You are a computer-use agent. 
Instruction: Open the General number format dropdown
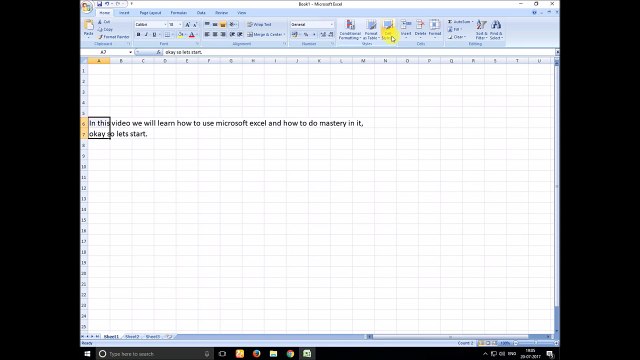pos(331,24)
